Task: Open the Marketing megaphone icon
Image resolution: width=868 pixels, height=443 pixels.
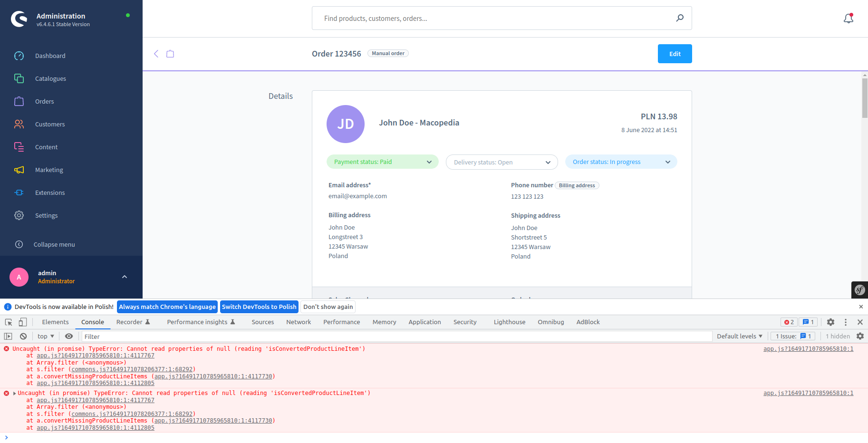Action: point(19,170)
